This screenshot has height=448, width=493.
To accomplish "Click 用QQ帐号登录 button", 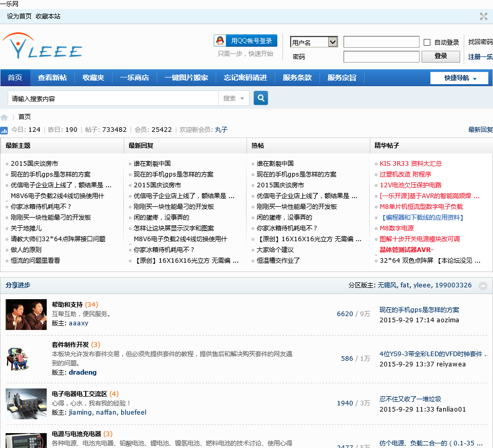I will (245, 41).
